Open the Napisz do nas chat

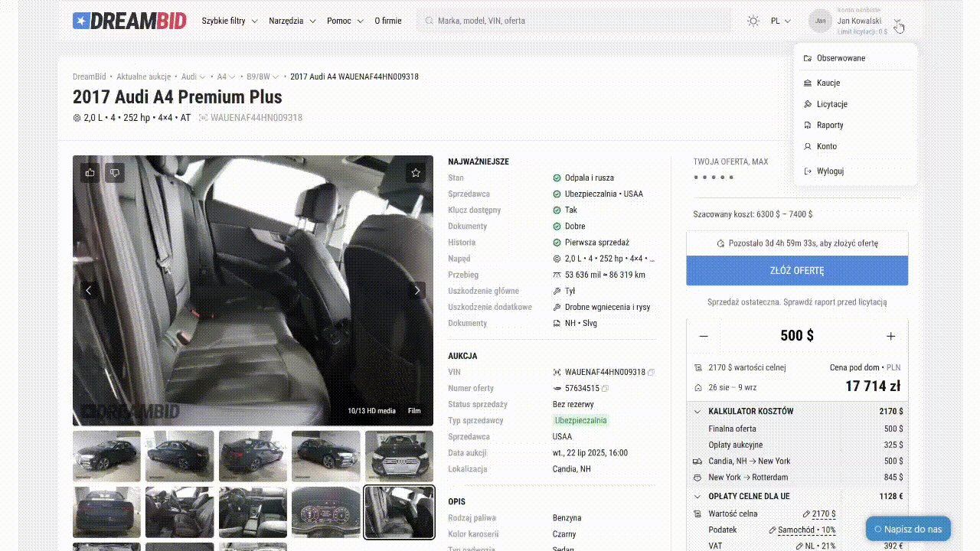(x=908, y=529)
